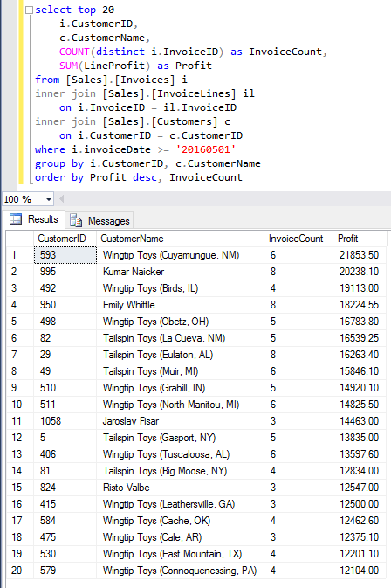Select the Profit column header

pyautogui.click(x=360, y=239)
